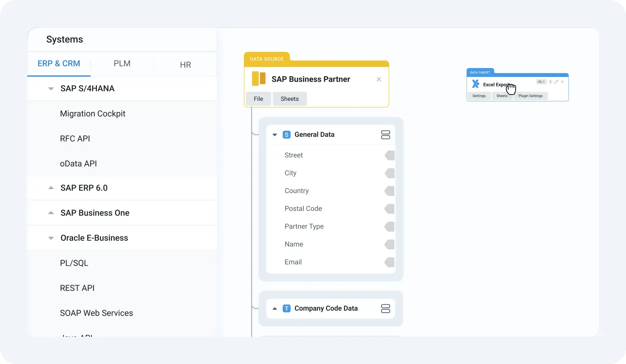Click the Company Code Data stacked rows icon
This screenshot has height=364, width=626.
[385, 309]
